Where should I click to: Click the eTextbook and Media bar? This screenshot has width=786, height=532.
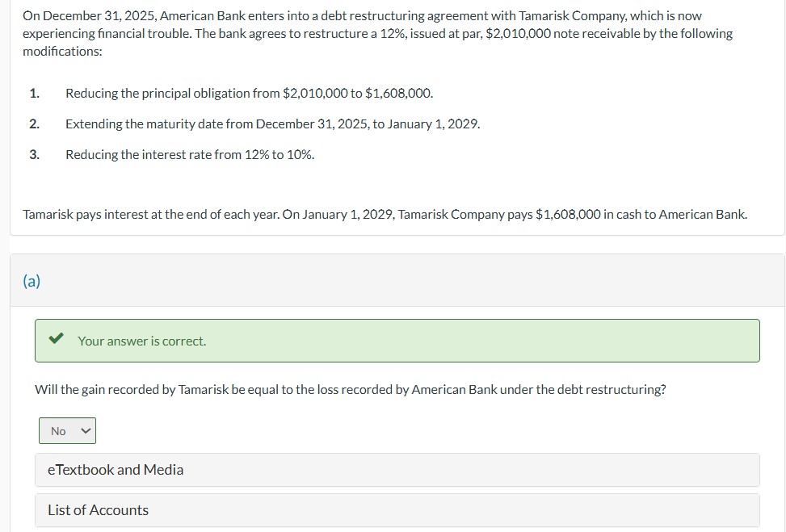(x=116, y=469)
